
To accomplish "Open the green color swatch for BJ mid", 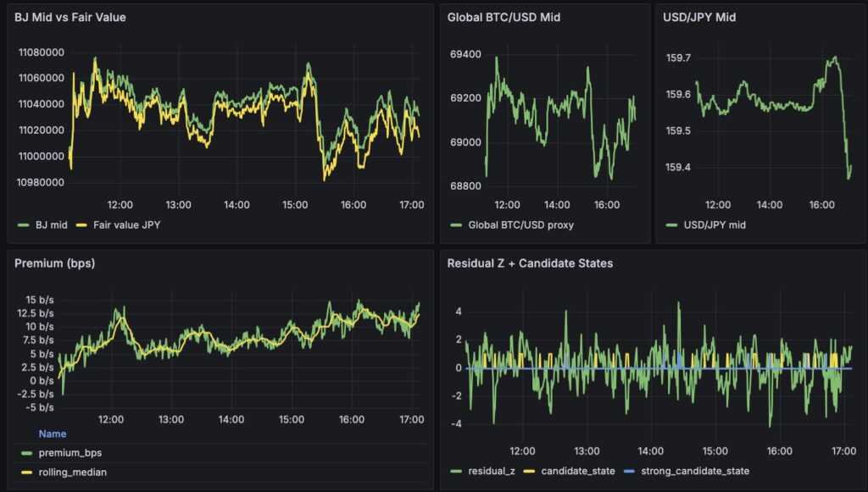I will tap(23, 225).
